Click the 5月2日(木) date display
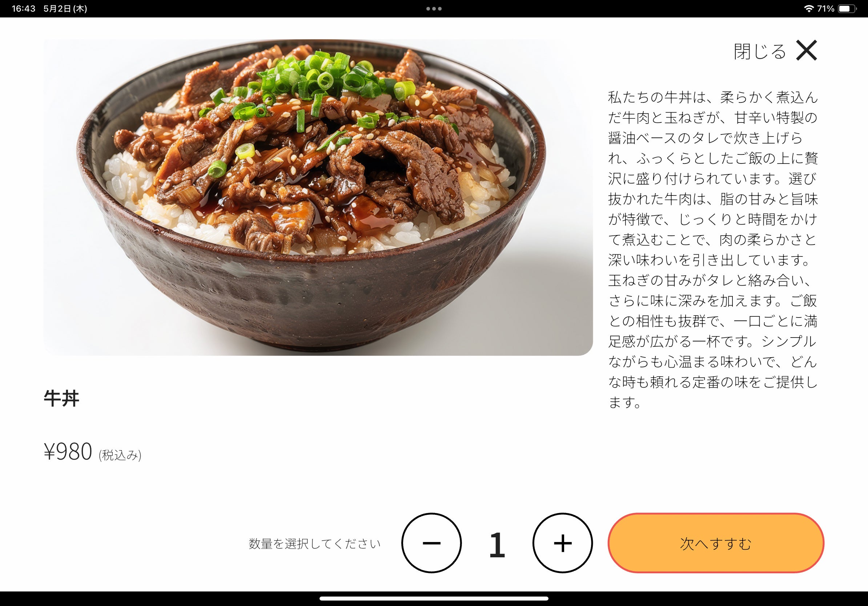Screen dimensions: 868x606 [65, 9]
